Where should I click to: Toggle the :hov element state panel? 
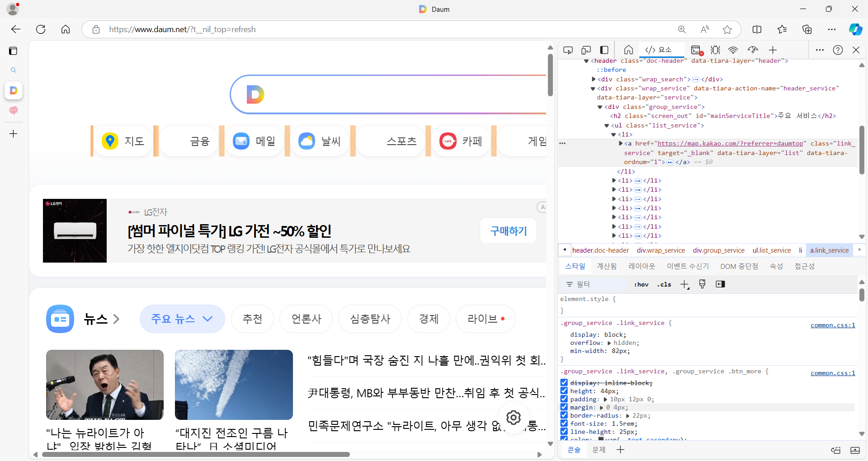(641, 284)
